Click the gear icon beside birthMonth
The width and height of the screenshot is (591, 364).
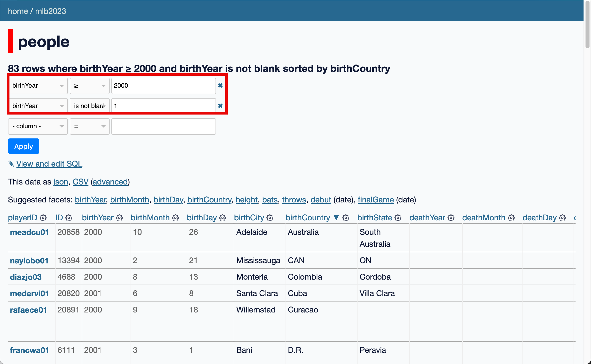tap(175, 218)
